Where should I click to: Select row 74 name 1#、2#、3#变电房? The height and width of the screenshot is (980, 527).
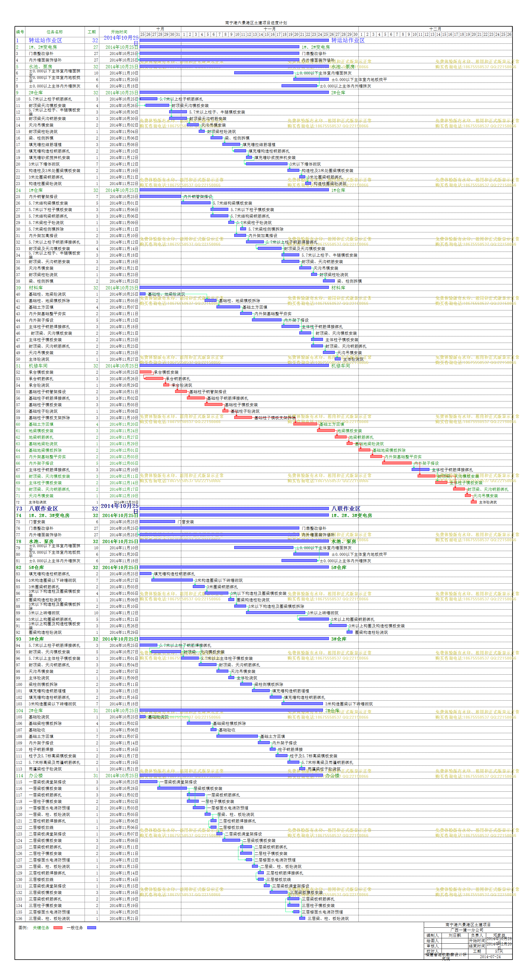[49, 516]
